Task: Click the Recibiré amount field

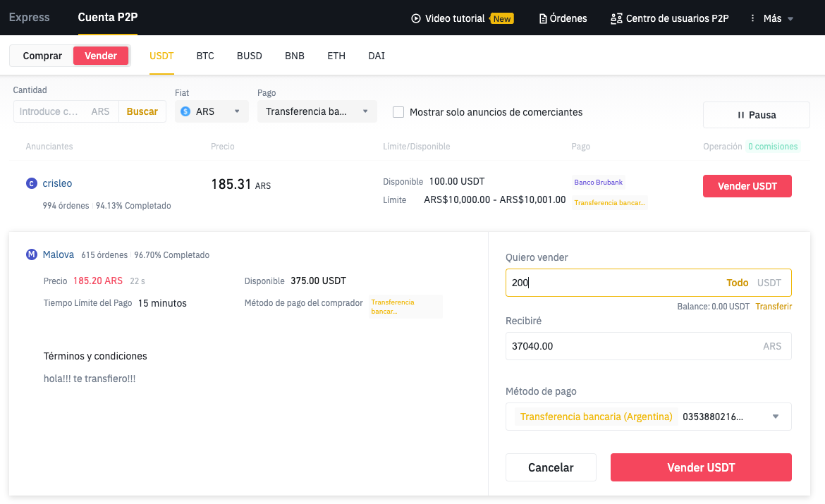Action: click(648, 346)
